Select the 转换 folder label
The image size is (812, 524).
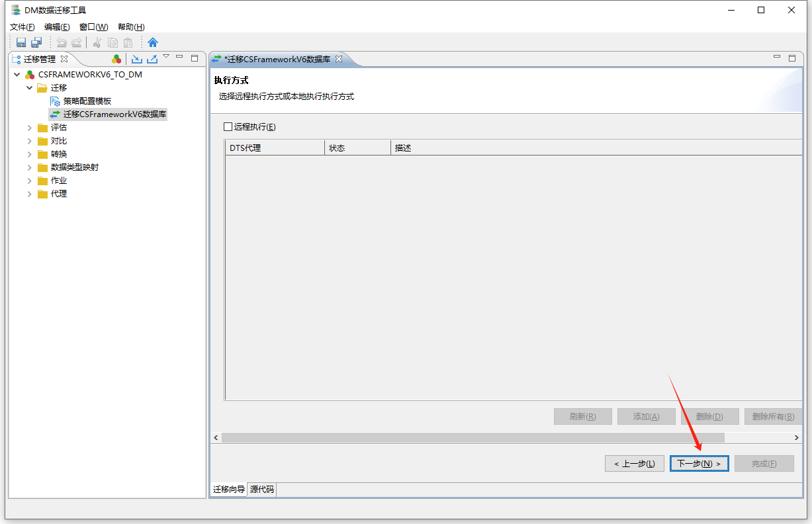pyautogui.click(x=59, y=154)
